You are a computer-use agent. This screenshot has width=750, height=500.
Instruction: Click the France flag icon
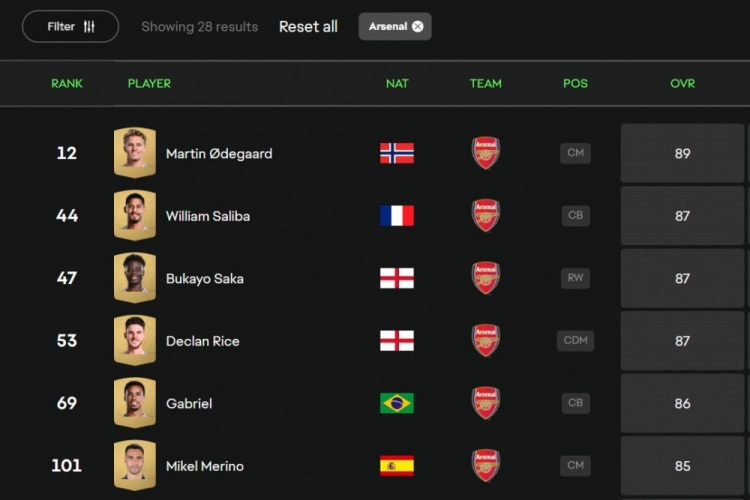[x=397, y=215]
